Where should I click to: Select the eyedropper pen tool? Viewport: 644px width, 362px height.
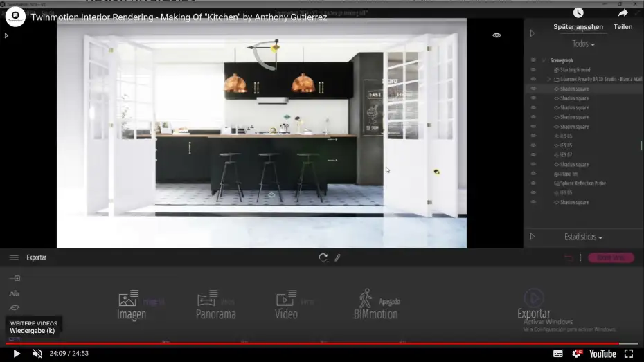tap(337, 257)
